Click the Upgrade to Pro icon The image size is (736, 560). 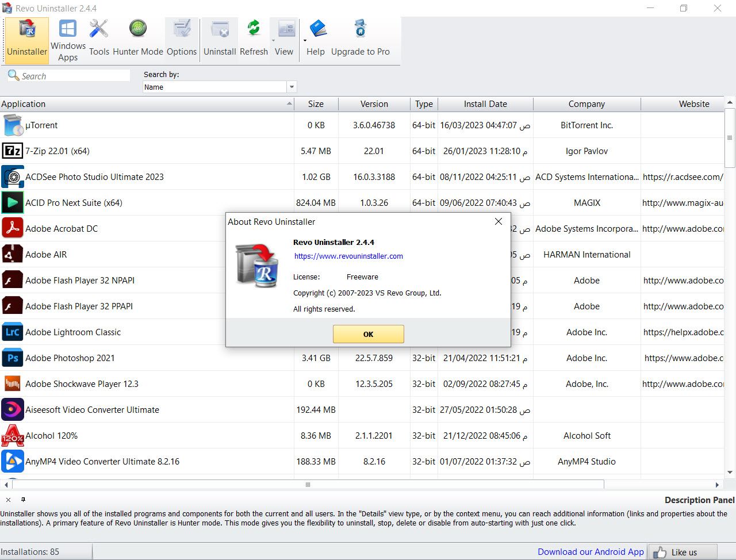click(360, 29)
